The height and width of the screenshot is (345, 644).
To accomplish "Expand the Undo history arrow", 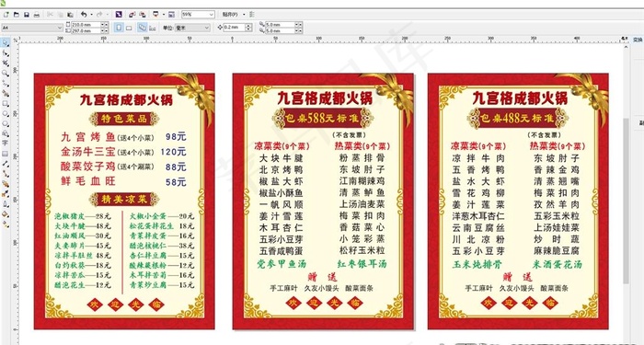I will (x=91, y=15).
